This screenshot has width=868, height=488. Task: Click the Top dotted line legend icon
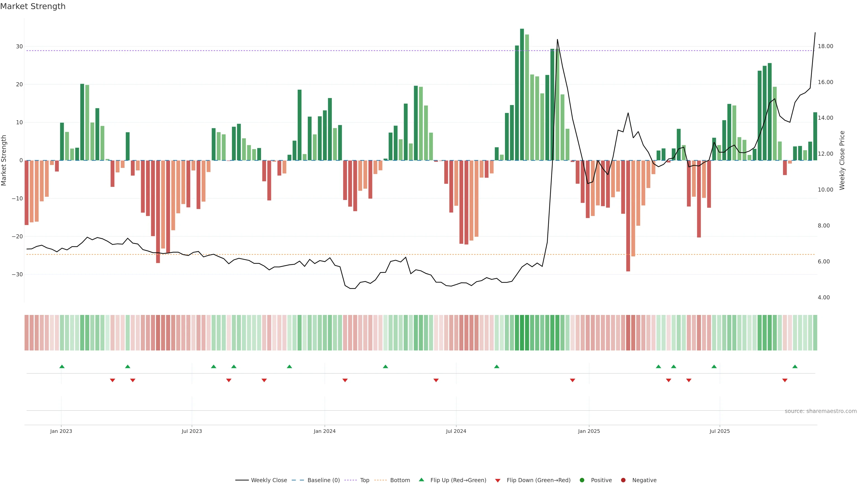pyautogui.click(x=350, y=480)
